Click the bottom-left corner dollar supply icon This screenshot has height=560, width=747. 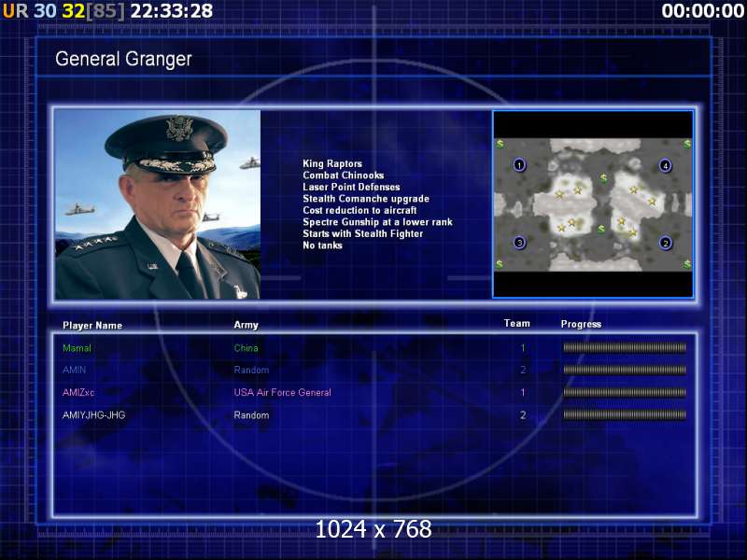click(500, 263)
